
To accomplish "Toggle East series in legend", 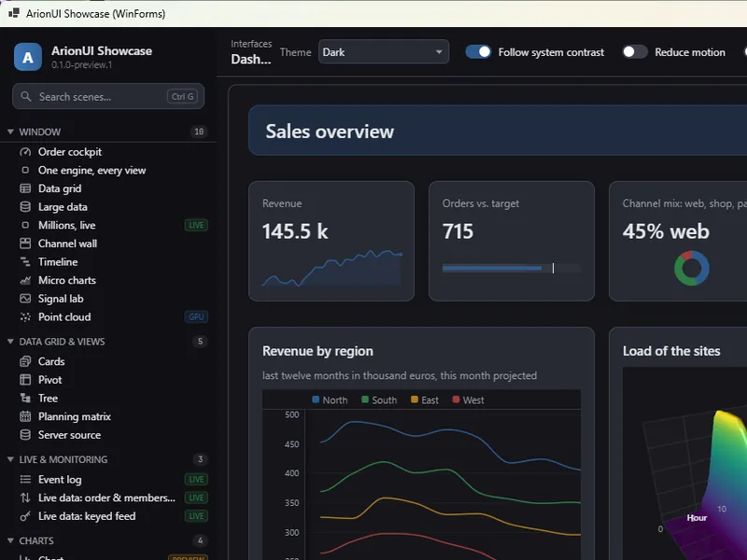I will click(x=425, y=400).
